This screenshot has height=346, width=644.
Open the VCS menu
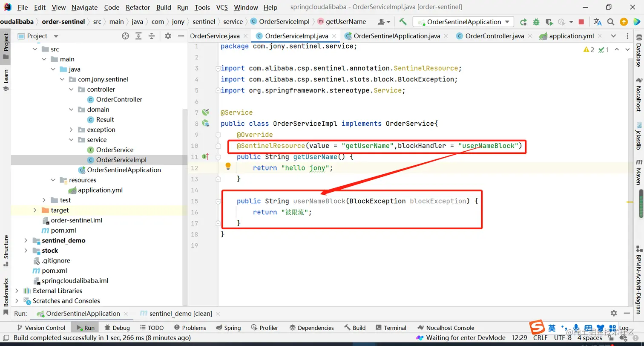222,7
